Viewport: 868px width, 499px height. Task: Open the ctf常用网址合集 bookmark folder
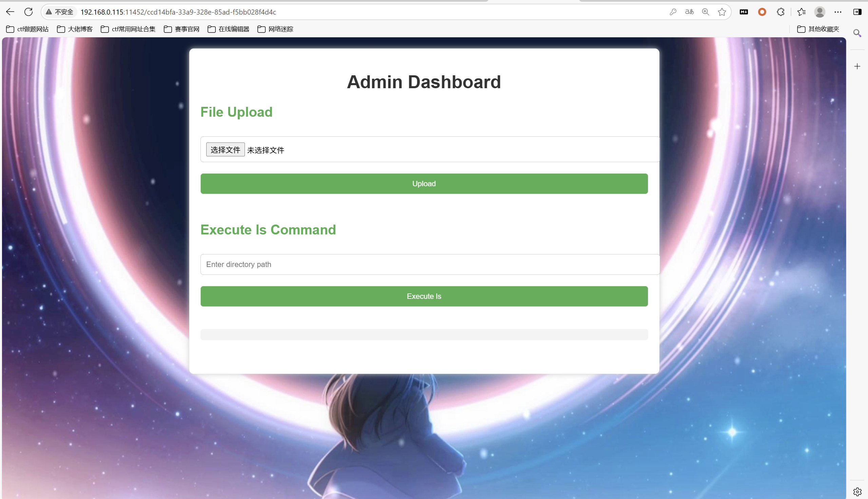coord(128,29)
